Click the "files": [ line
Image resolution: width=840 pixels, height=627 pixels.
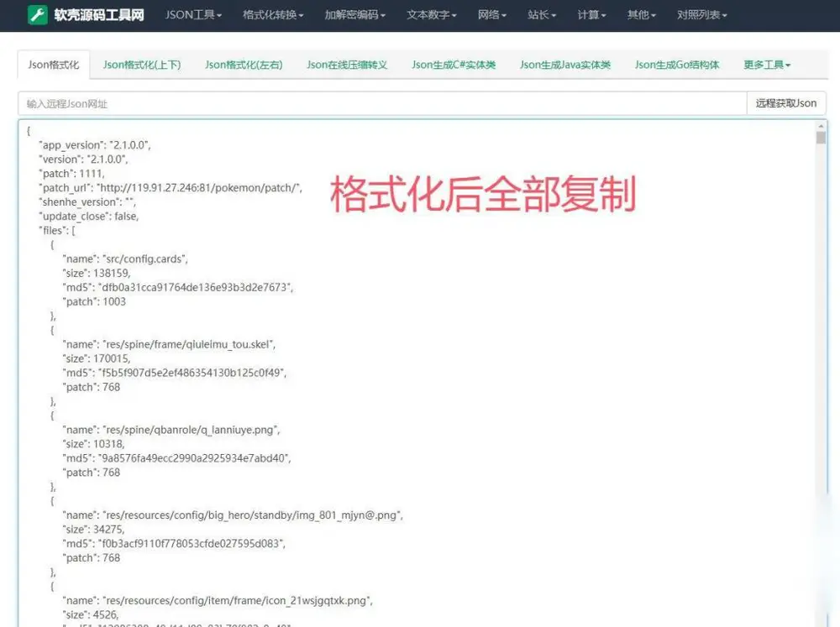(57, 230)
